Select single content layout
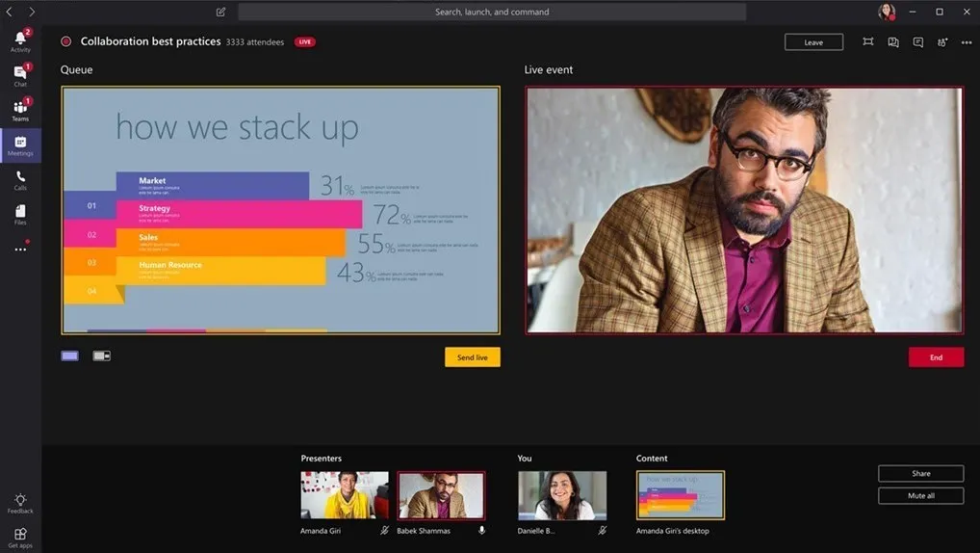980x553 pixels. (70, 355)
